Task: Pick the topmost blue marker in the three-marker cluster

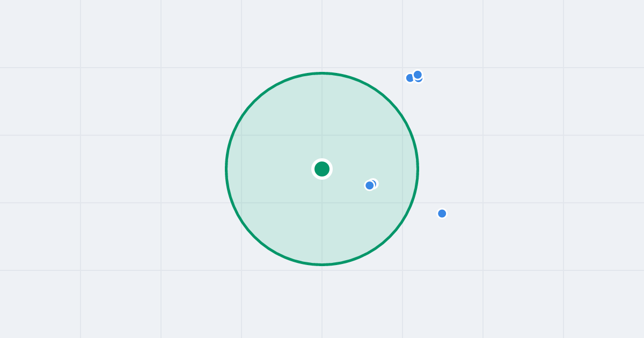Action: [418, 75]
